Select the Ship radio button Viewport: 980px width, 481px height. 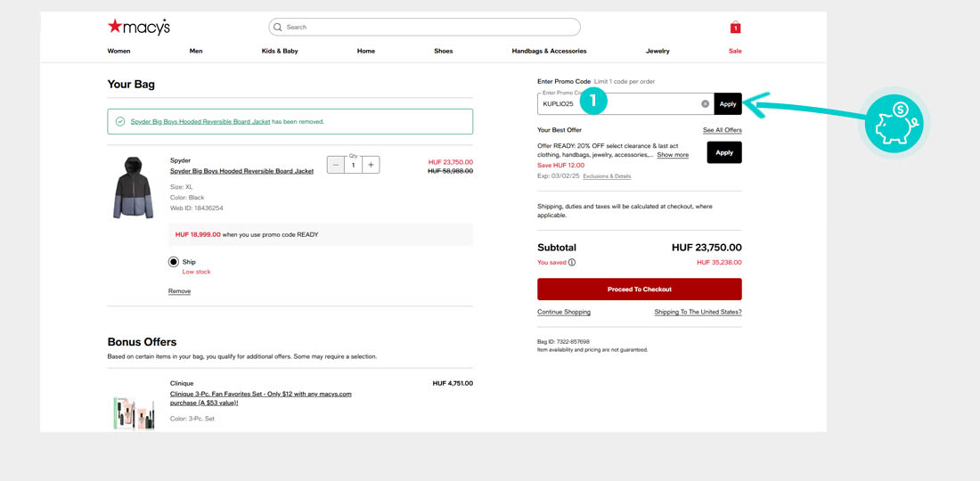[174, 262]
